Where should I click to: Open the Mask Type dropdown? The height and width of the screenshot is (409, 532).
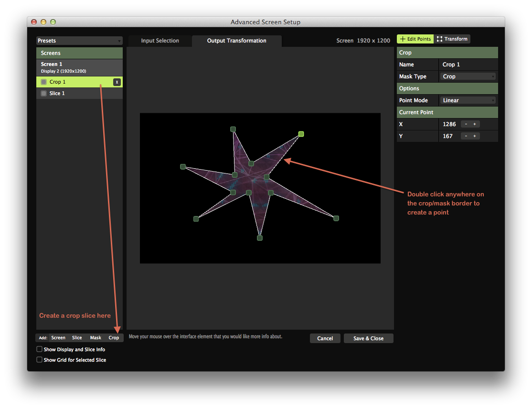[x=468, y=76]
